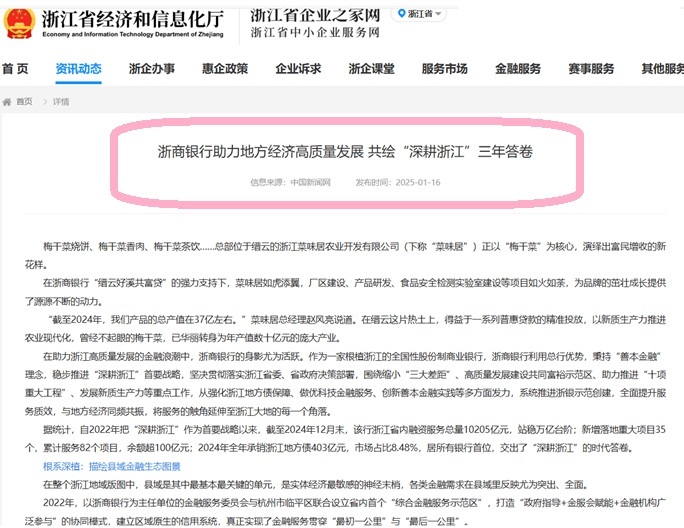Click the paragraph starting 在助力浙江高质量发展
684x528 pixels.
(x=345, y=384)
